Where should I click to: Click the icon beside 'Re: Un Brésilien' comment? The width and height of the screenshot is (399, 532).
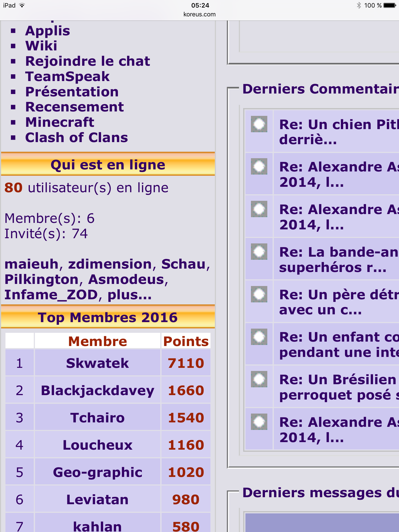coord(259,379)
